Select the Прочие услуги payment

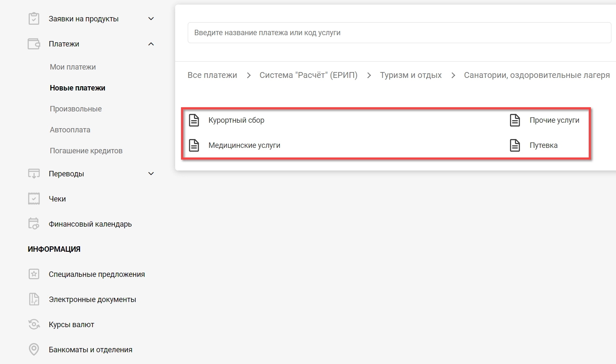point(554,120)
